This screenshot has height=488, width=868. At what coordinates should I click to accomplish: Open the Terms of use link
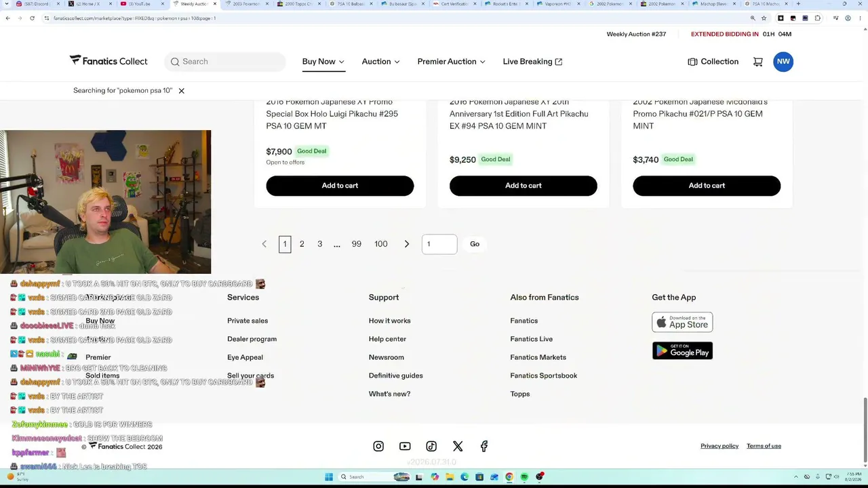(x=764, y=446)
